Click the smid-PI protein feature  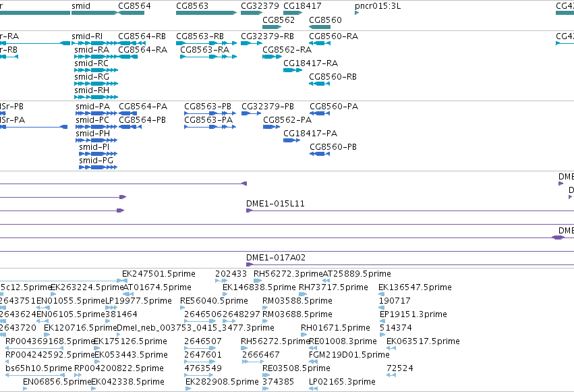98,154
